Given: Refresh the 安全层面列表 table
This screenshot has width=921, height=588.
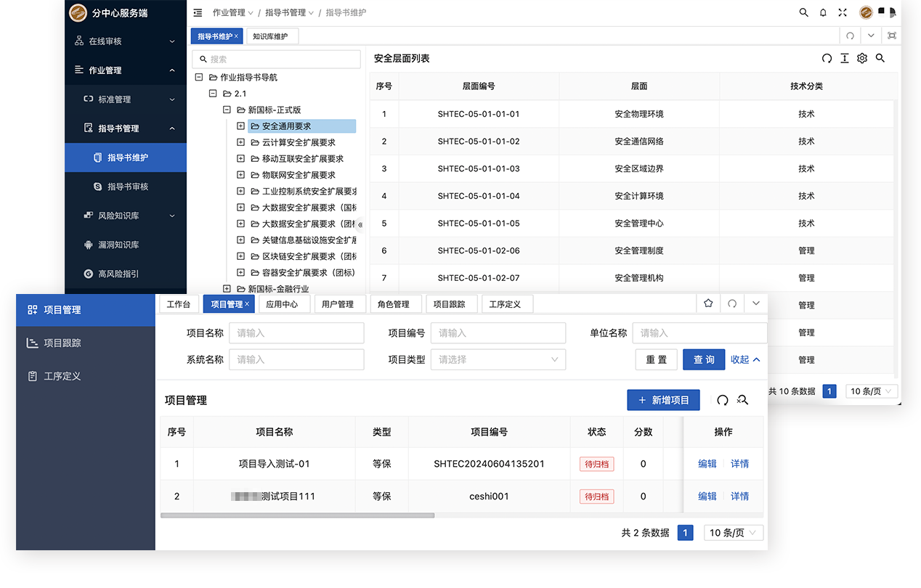Looking at the screenshot, I should click(x=827, y=58).
